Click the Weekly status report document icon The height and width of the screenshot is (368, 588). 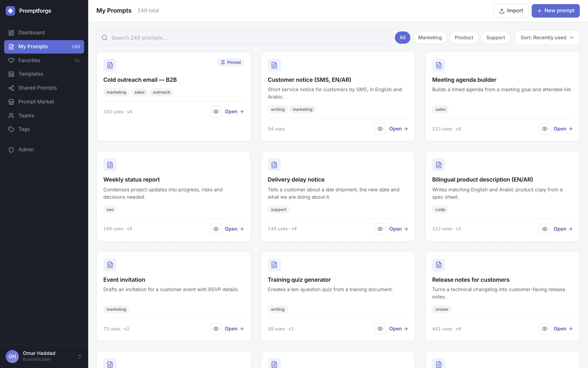110,165
